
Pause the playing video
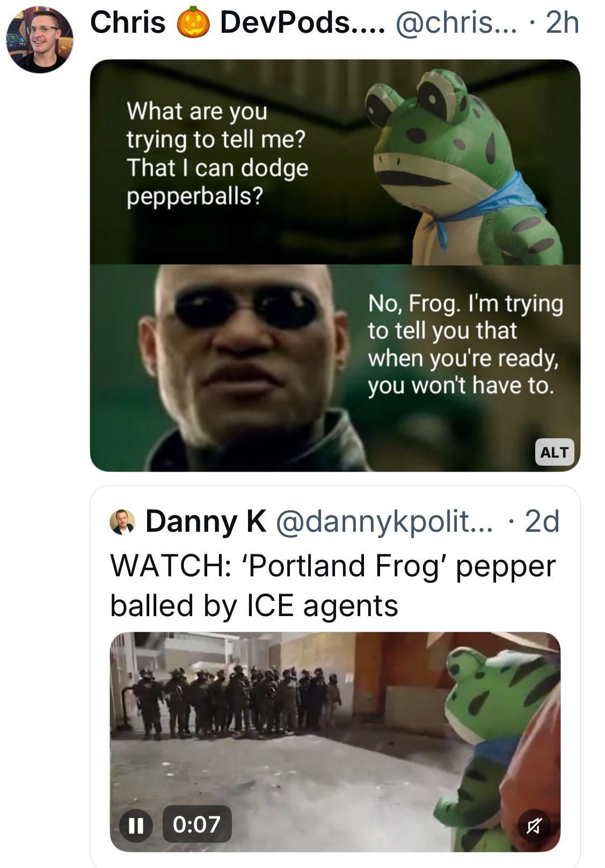coord(136,824)
